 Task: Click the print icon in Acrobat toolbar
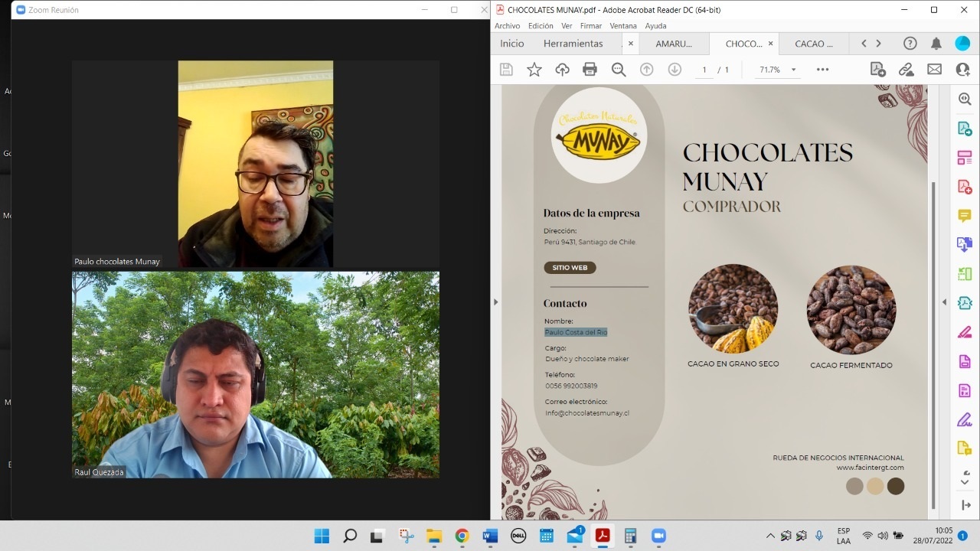point(590,70)
